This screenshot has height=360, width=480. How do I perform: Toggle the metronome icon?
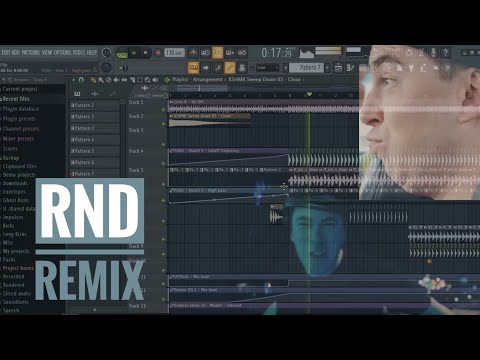pos(193,53)
